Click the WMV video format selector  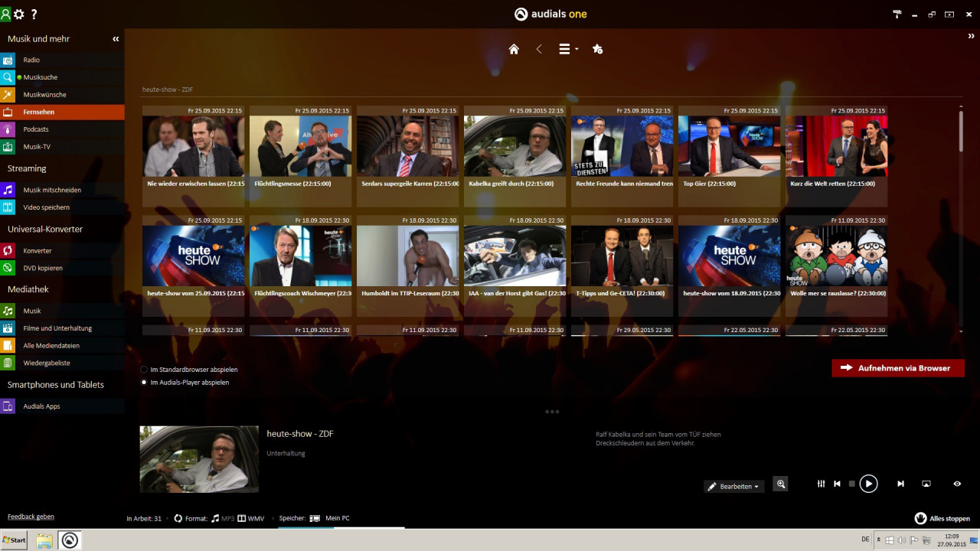pyautogui.click(x=251, y=518)
